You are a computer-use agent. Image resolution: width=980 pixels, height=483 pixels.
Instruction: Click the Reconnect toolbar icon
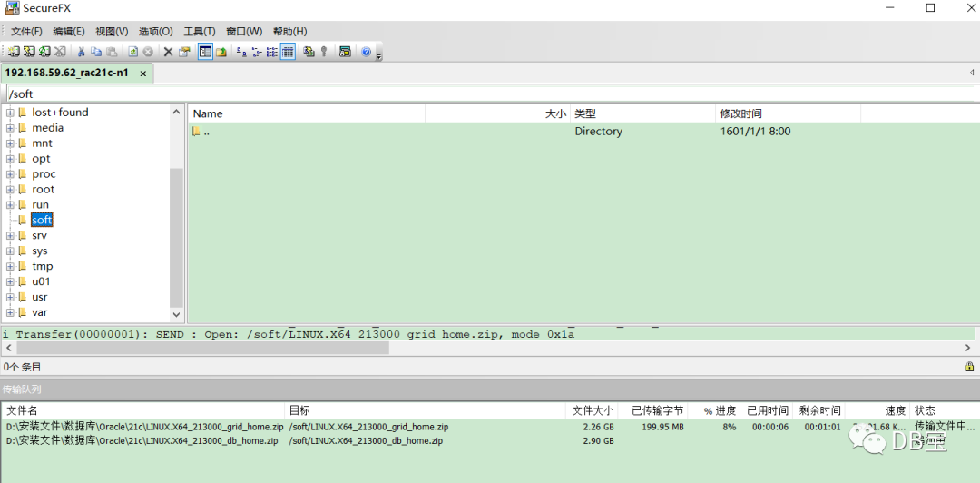[x=44, y=52]
